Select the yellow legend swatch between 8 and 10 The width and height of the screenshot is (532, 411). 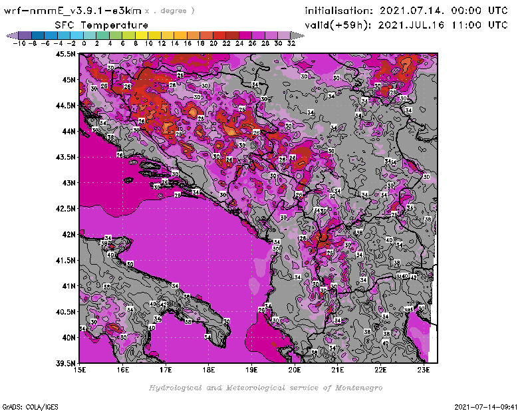[142, 35]
